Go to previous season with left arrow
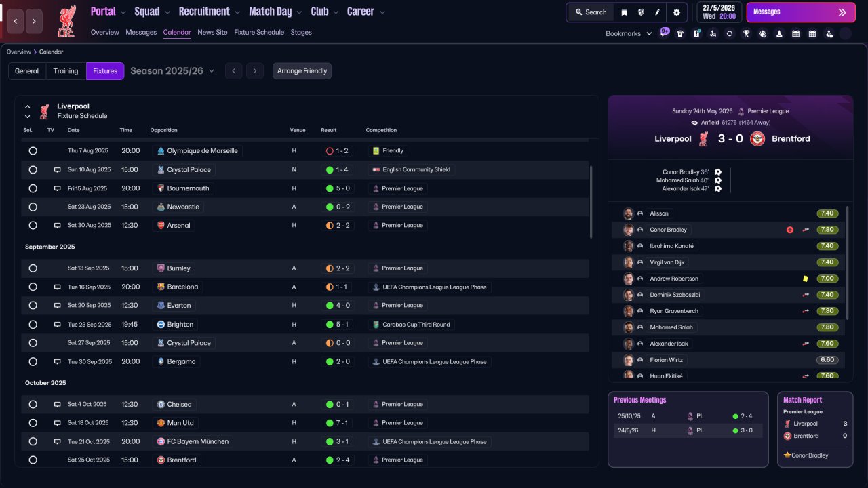 click(x=233, y=71)
